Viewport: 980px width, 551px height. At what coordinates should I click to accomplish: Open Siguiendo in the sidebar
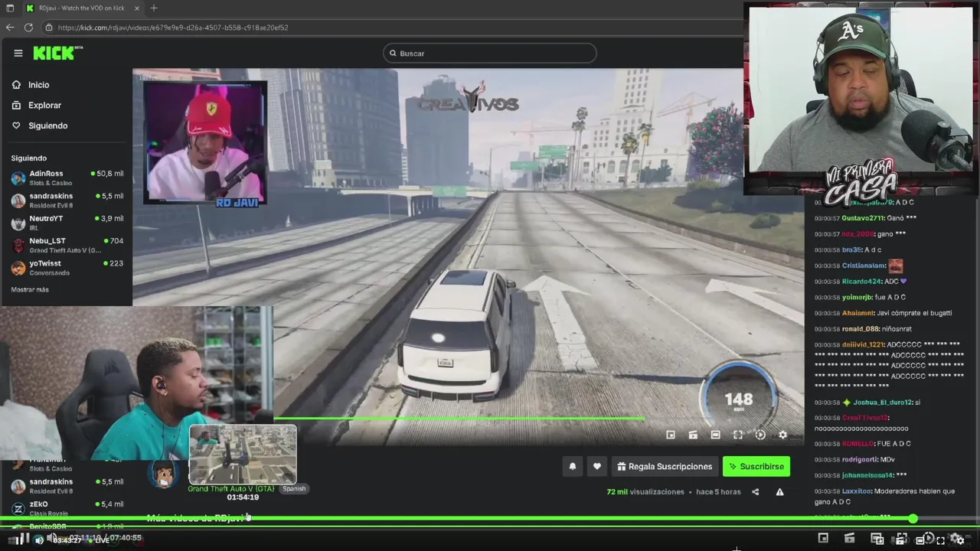click(x=41, y=126)
